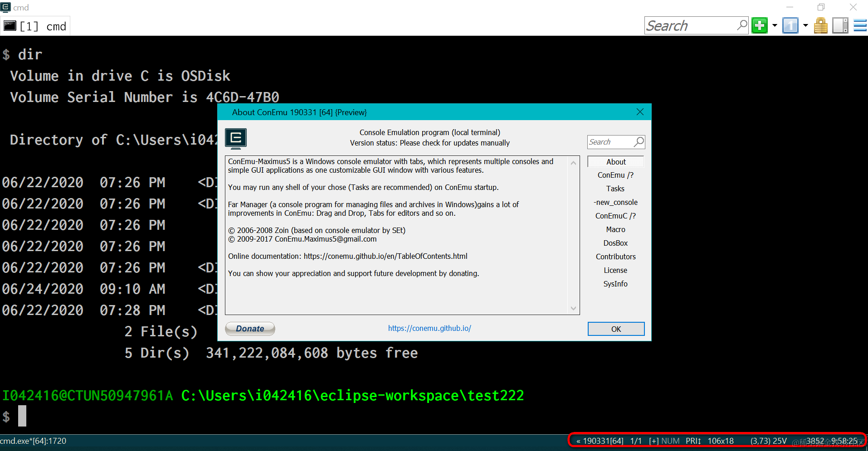The width and height of the screenshot is (868, 451).
Task: Restore down the ConEmu window
Action: (821, 7)
